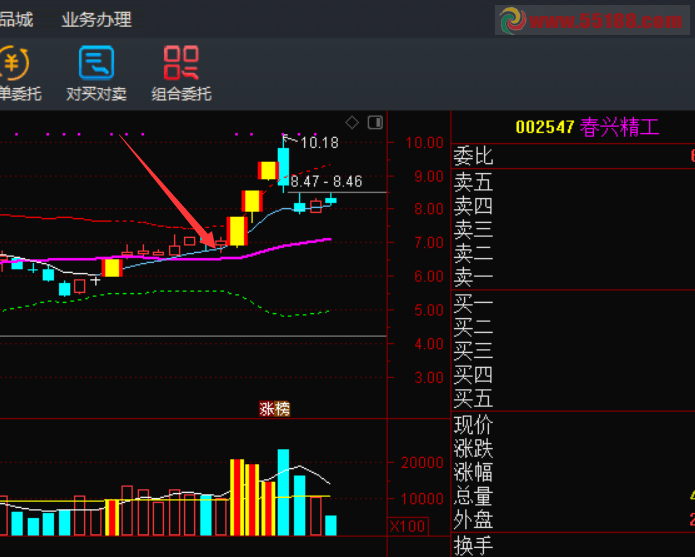Screen dimensions: 695x558
Task: Click the yen coin order icon
Action: (x=14, y=63)
